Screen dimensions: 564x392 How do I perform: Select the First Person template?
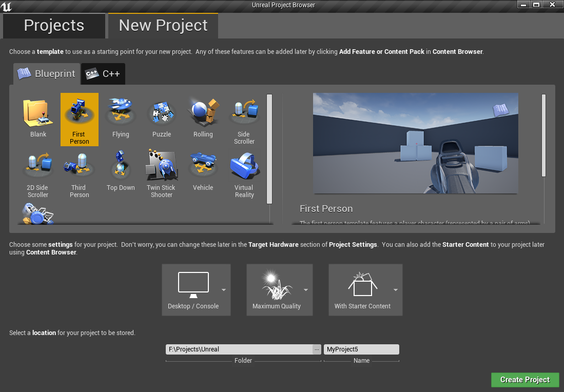tap(79, 120)
